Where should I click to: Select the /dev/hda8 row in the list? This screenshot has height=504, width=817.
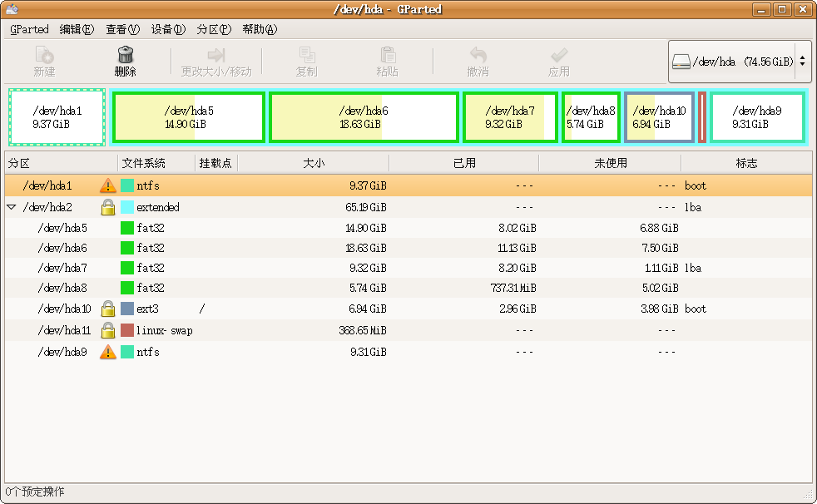coord(408,288)
